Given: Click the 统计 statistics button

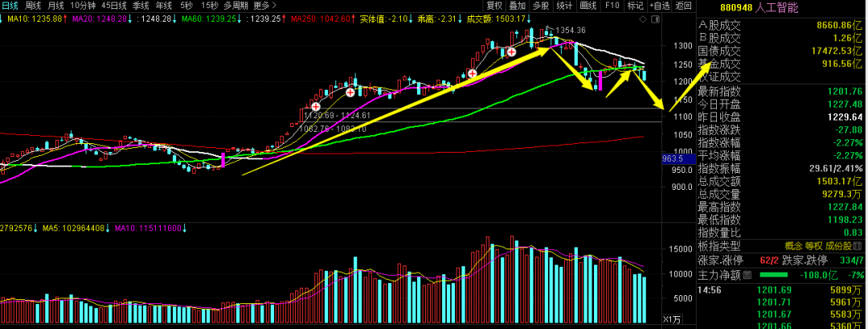Looking at the screenshot, I should tap(564, 6).
